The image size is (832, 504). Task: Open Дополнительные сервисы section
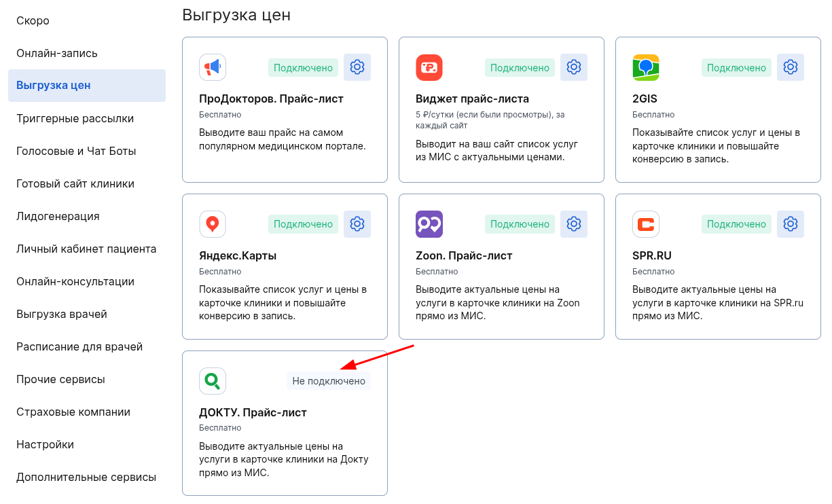point(87,477)
